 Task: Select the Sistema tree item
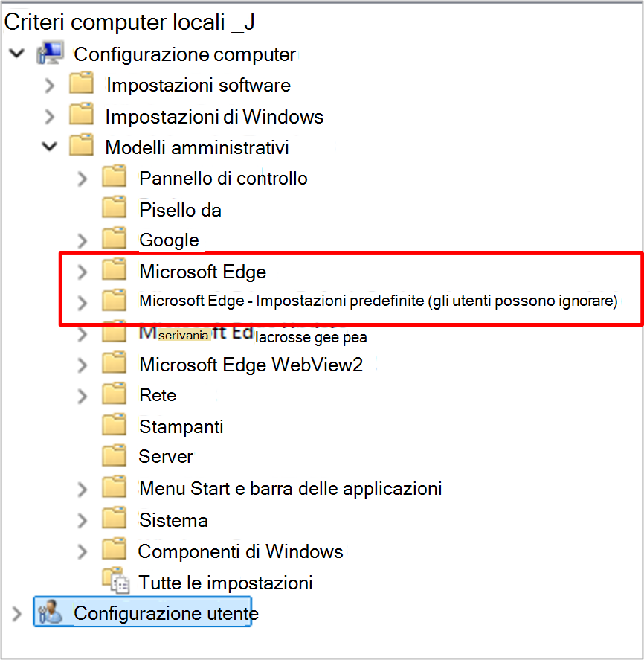(173, 520)
